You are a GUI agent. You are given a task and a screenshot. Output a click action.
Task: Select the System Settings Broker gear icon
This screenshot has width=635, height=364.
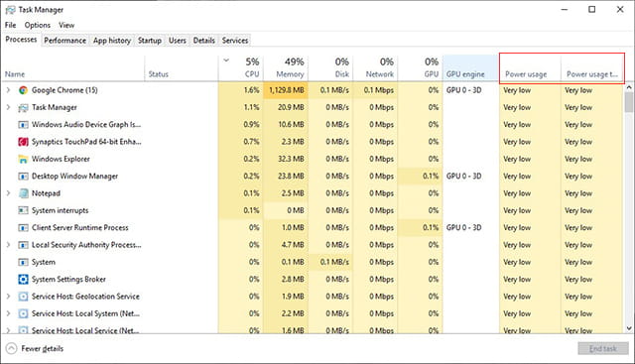click(23, 280)
